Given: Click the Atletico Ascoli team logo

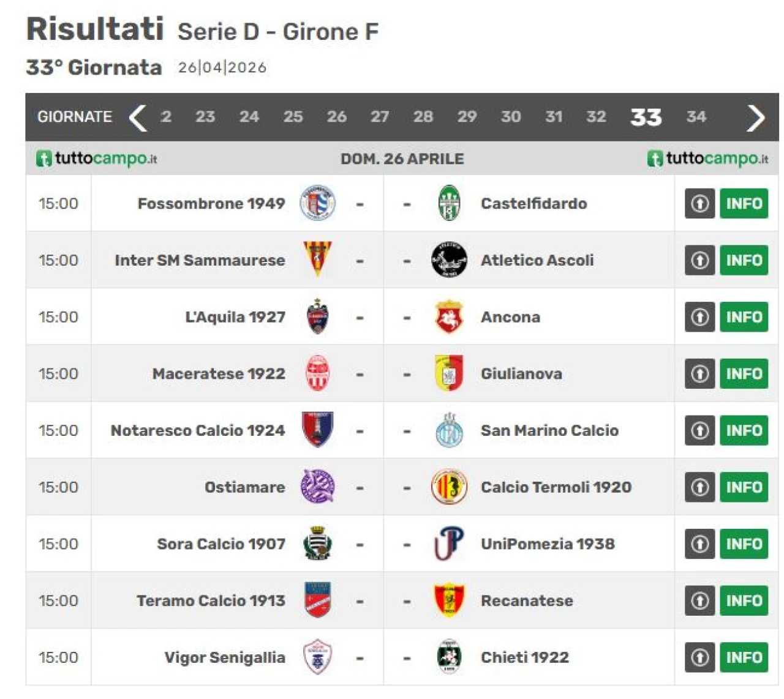Looking at the screenshot, I should (x=449, y=260).
